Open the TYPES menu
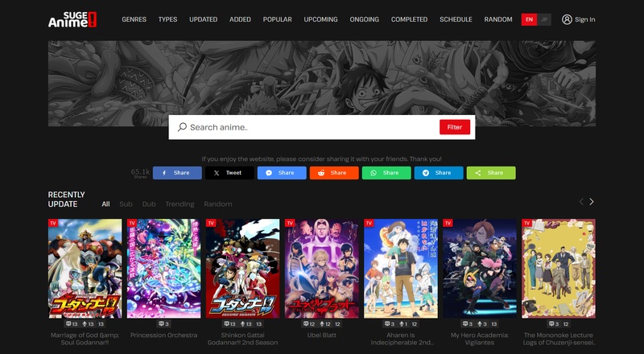Screen dimensions: 644x354 click(x=167, y=19)
